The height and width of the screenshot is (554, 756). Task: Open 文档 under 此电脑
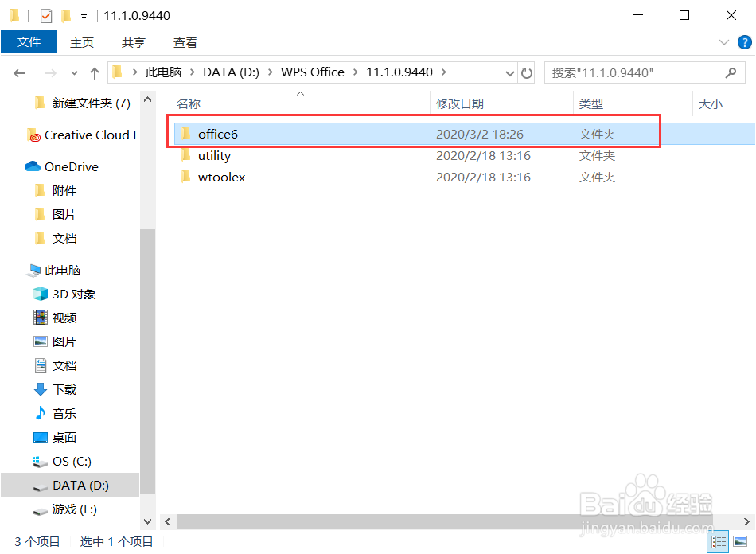point(64,366)
